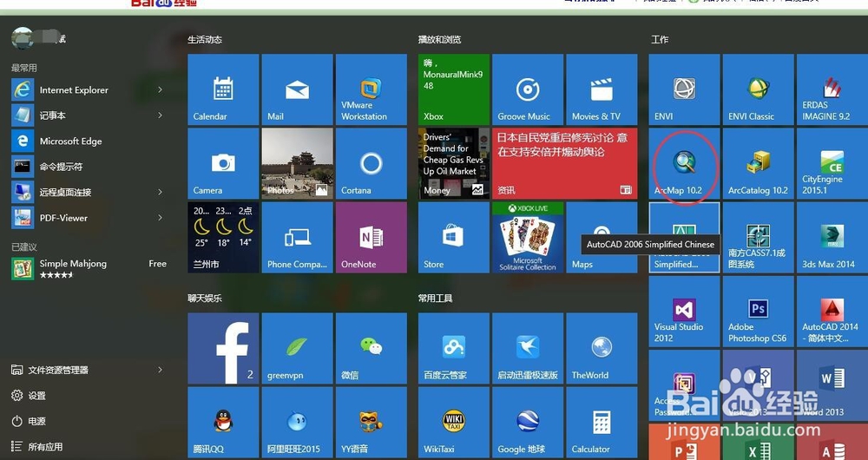Select the 常用工具 group heading
The width and height of the screenshot is (868, 460).
click(436, 299)
